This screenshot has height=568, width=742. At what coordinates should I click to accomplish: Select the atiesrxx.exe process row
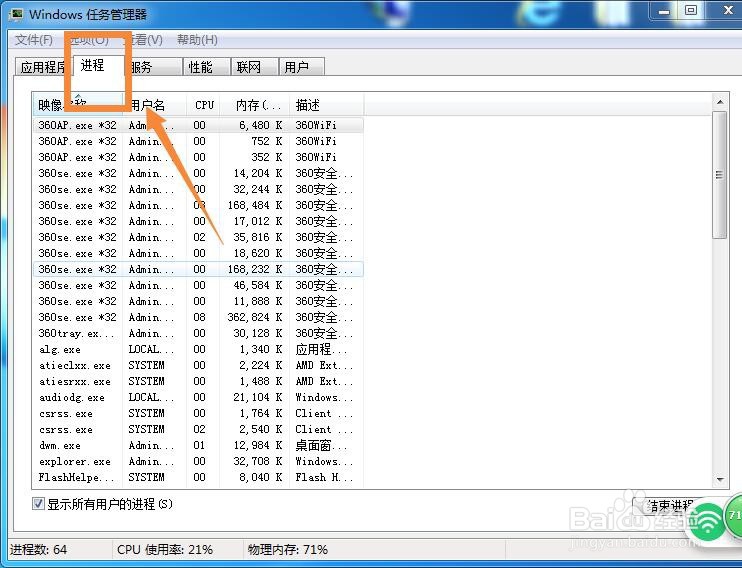[199, 382]
